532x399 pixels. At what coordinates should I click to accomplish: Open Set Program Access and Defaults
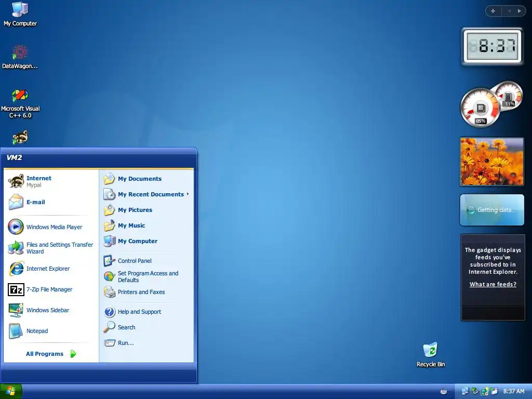point(146,276)
